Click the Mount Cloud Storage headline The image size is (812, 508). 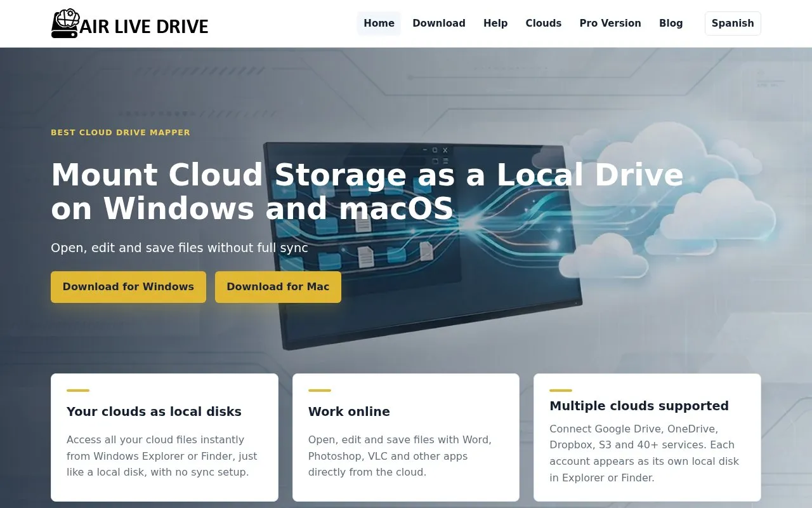(x=367, y=192)
